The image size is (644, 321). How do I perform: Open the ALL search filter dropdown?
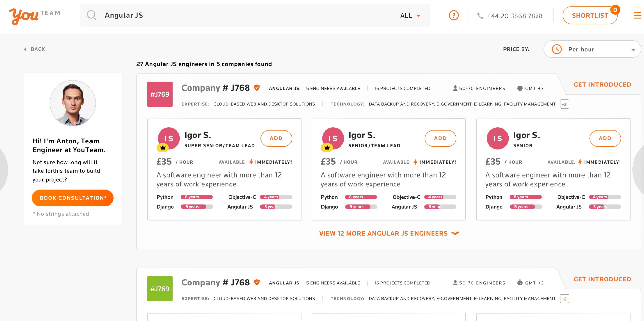[x=410, y=16]
